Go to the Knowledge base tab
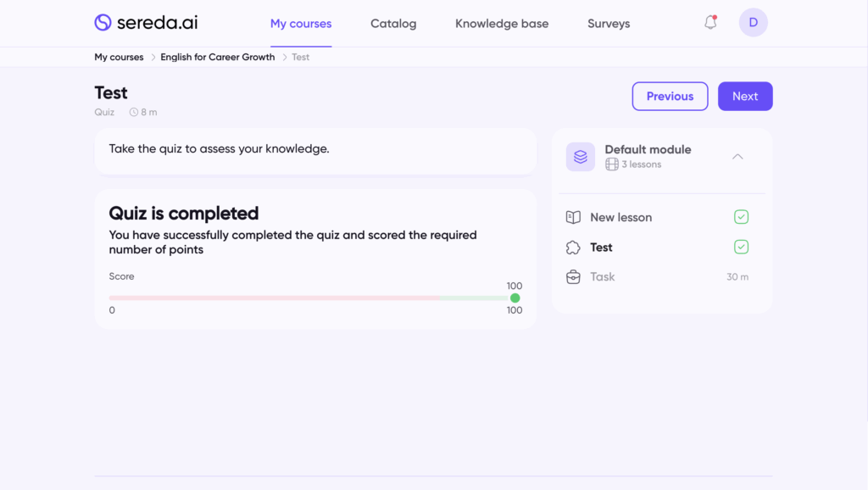The width and height of the screenshot is (868, 490). click(502, 24)
